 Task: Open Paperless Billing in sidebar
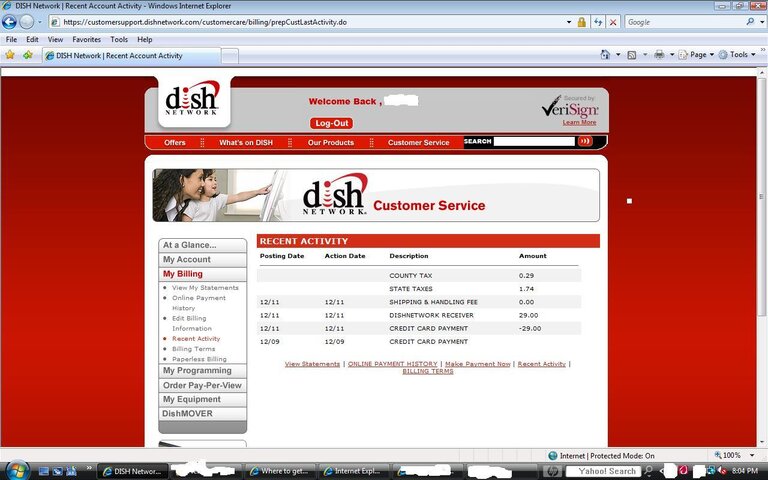199,359
